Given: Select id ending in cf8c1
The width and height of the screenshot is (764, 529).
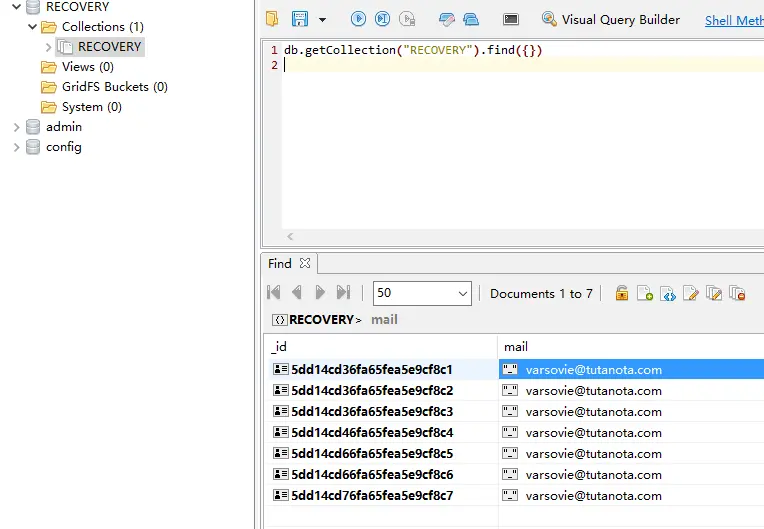Looking at the screenshot, I should click(x=372, y=370).
